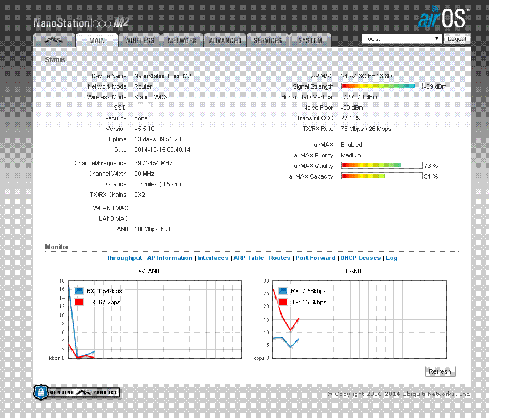The width and height of the screenshot is (532, 418).
Task: Click WLAN0 RX blue legend swatch
Action: click(x=79, y=291)
